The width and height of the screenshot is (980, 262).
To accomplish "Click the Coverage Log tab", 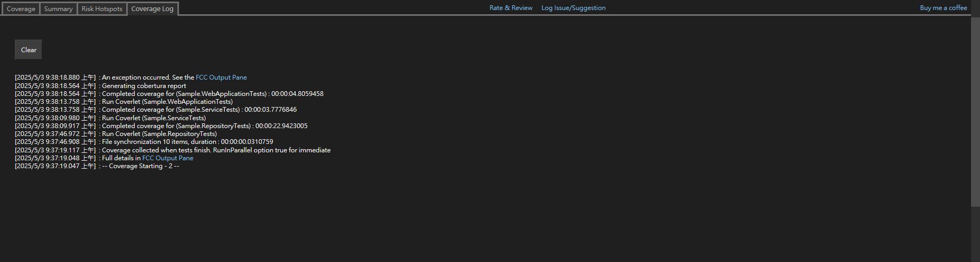I will (152, 9).
